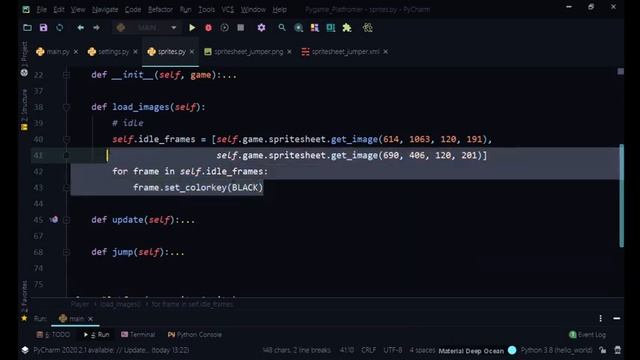Image resolution: width=640 pixels, height=360 pixels.
Task: Open the View menu
Action: 78,9
